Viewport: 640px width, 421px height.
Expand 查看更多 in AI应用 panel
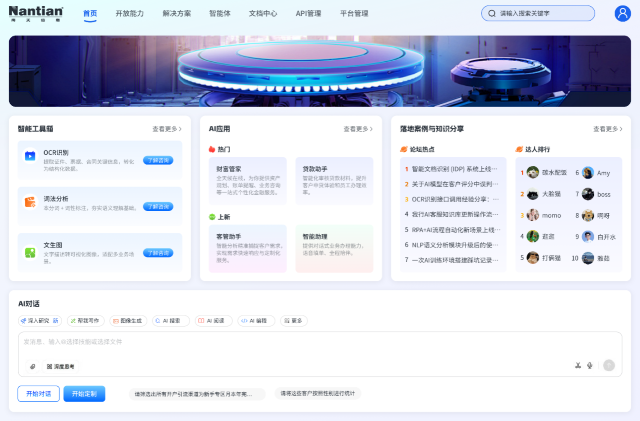coord(359,129)
